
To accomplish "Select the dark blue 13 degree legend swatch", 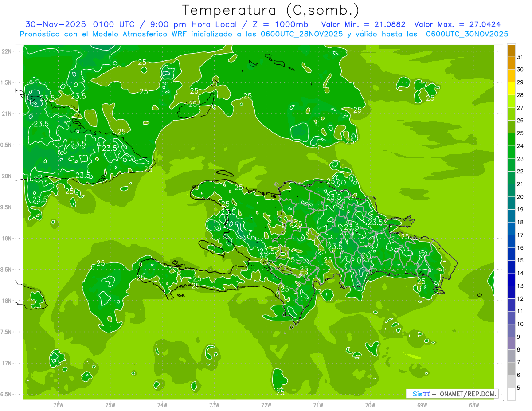I will tap(511, 280).
